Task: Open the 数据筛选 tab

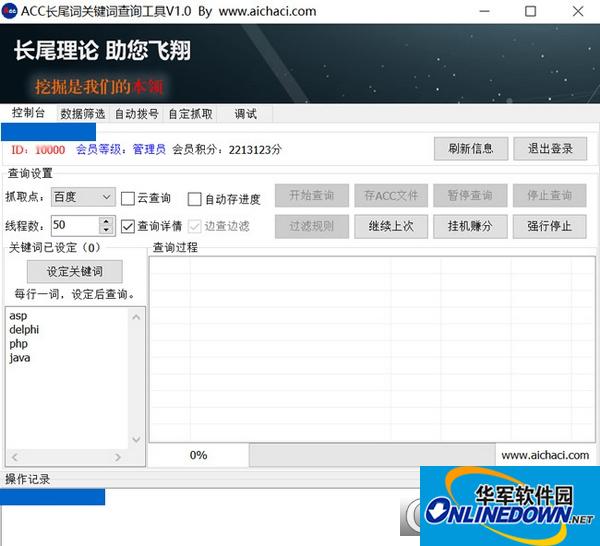Action: coord(83,114)
